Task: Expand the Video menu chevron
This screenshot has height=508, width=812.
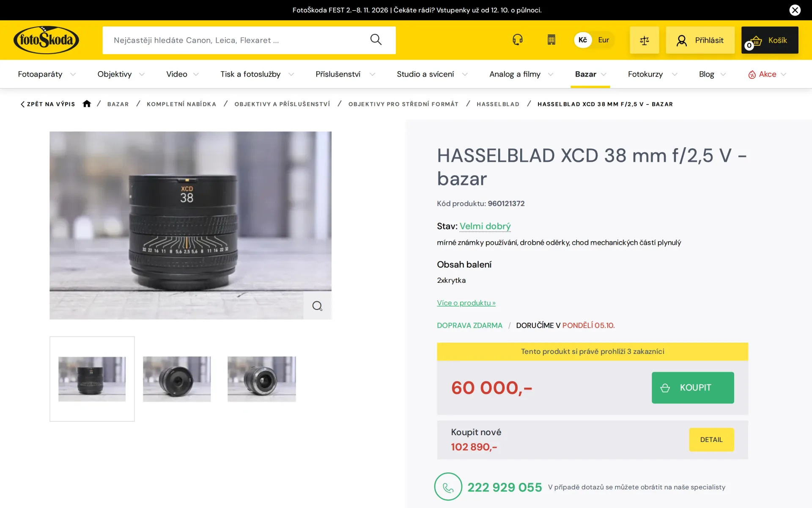Action: [196, 75]
